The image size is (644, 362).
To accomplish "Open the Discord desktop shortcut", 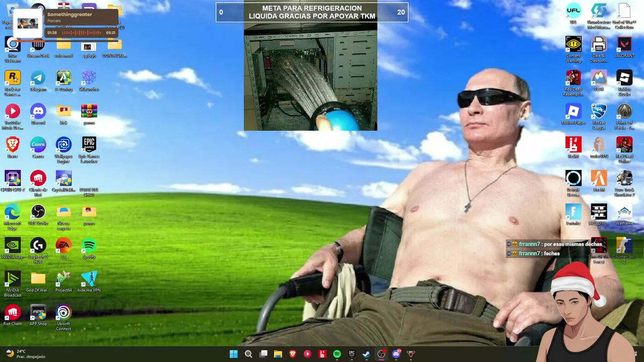I will pyautogui.click(x=38, y=115).
